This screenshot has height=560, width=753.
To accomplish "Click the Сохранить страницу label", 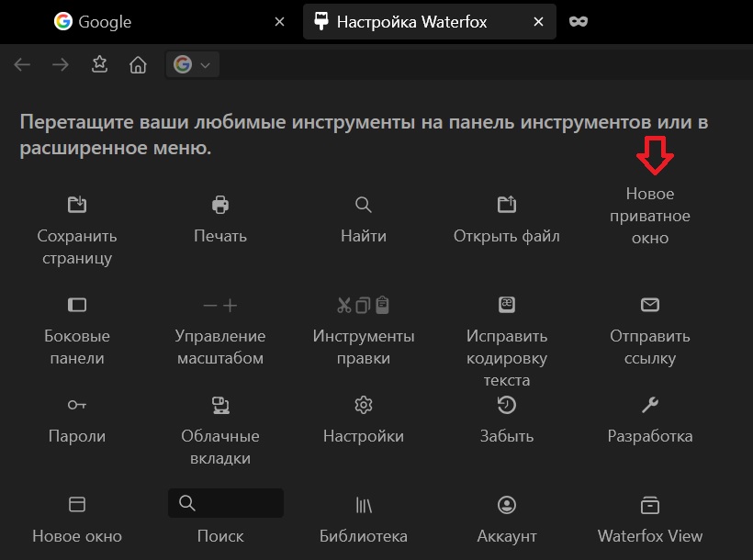I will point(77,247).
